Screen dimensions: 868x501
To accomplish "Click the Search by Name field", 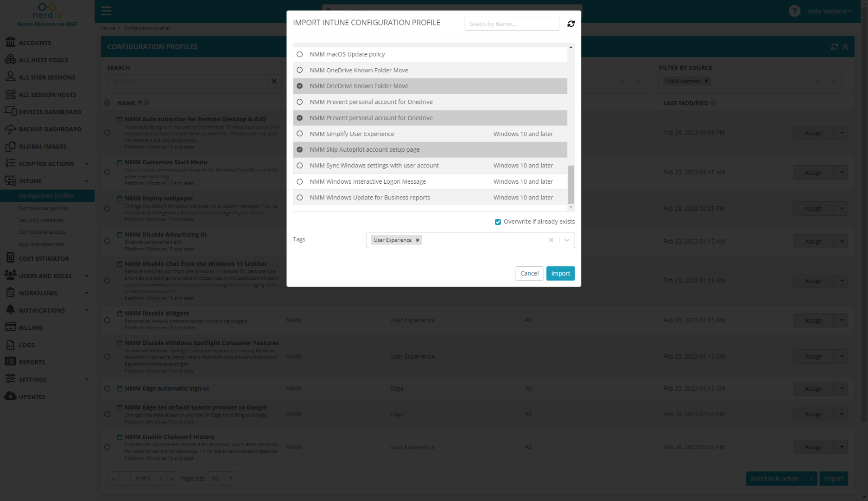I will [x=512, y=24].
